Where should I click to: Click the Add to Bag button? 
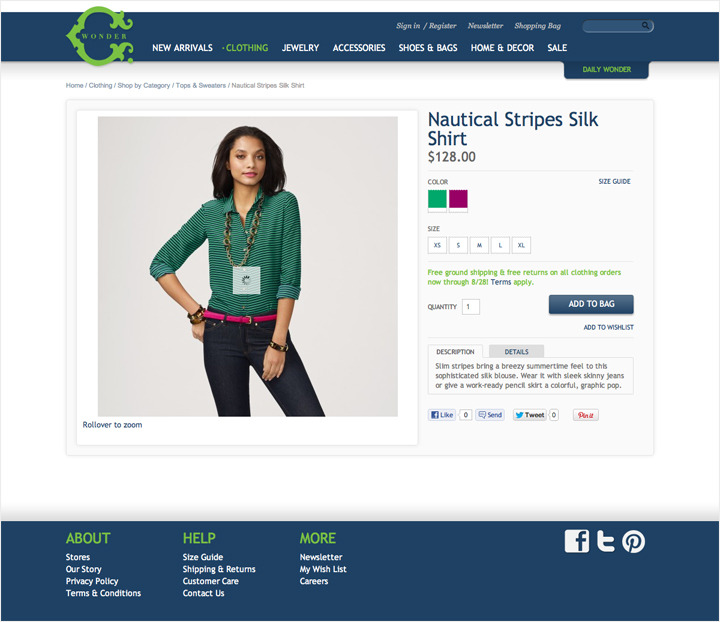pos(591,304)
